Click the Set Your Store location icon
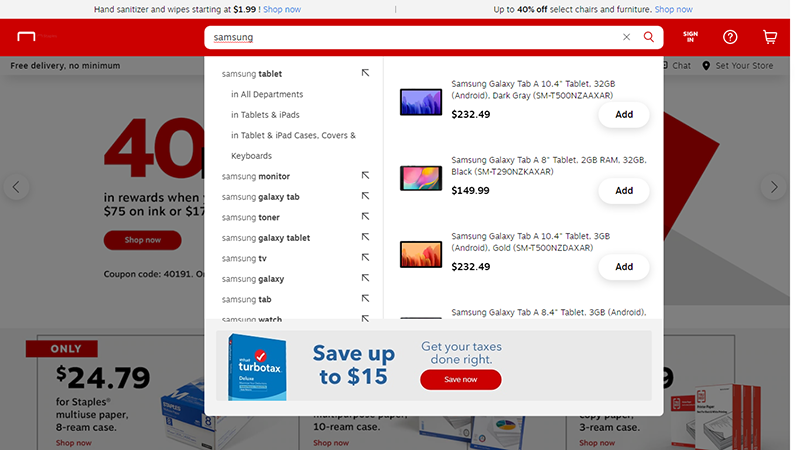Image resolution: width=800 pixels, height=450 pixels. [x=707, y=66]
